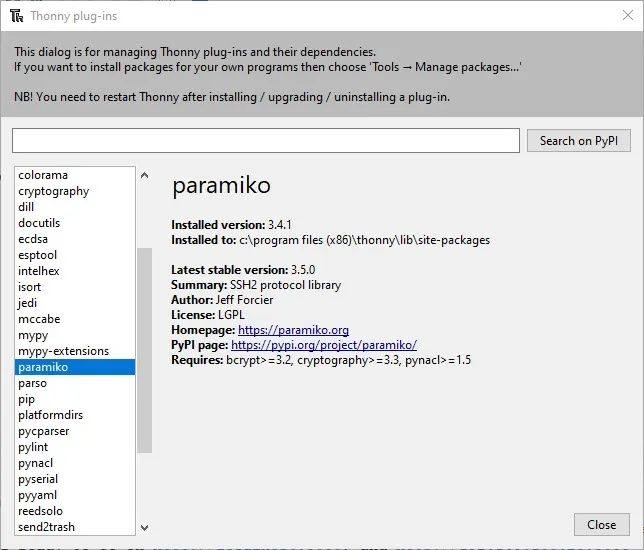Click the Close button

[602, 525]
